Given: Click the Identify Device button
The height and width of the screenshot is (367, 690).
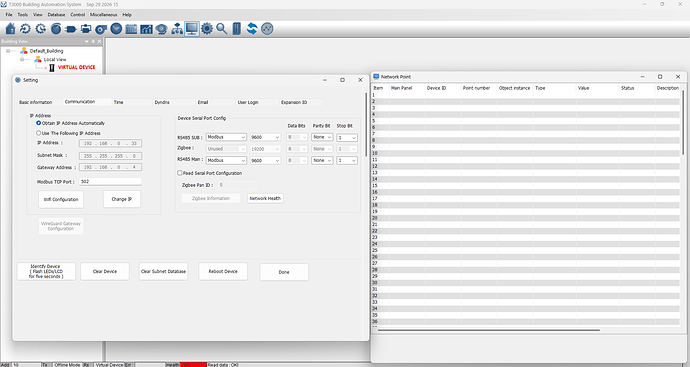Looking at the screenshot, I should click(46, 272).
